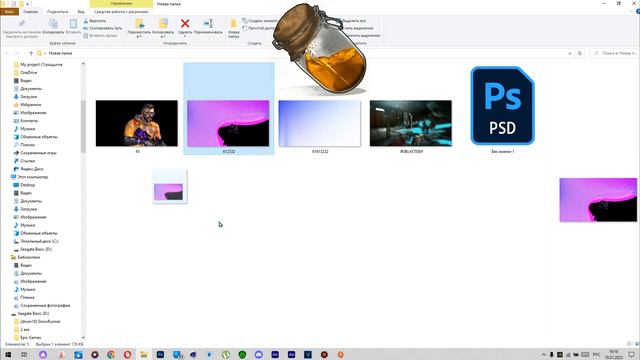Select the PSD file Без имени-1
This screenshot has width=640, height=360.
[502, 110]
